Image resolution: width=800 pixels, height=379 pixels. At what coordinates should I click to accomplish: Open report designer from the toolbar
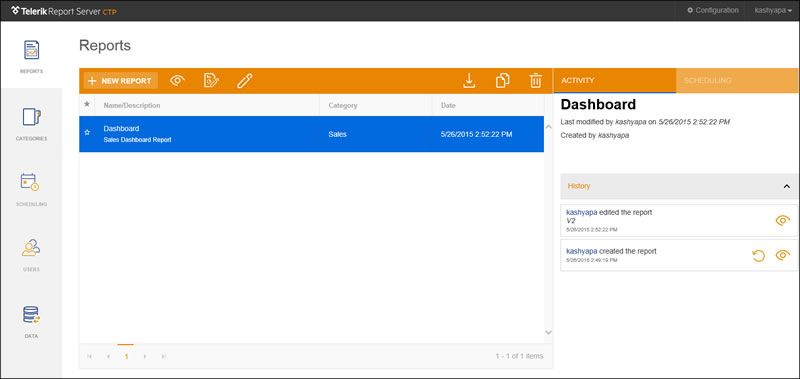211,81
